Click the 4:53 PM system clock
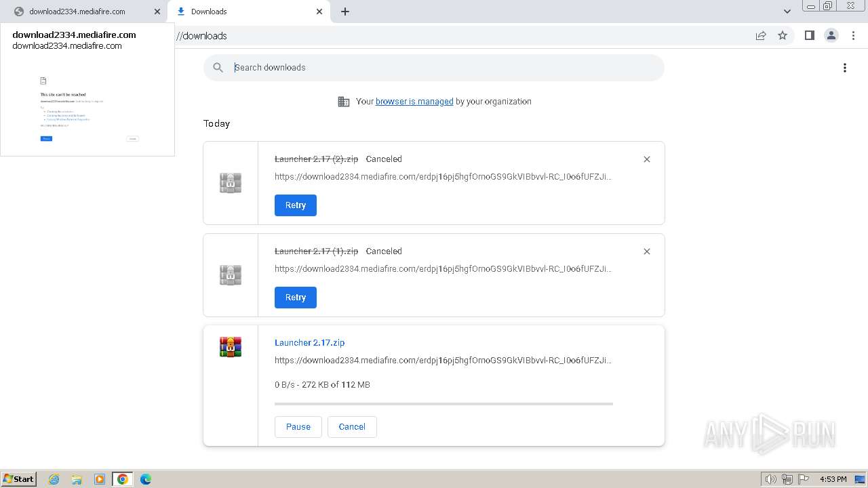This screenshot has height=488, width=868. [x=833, y=479]
